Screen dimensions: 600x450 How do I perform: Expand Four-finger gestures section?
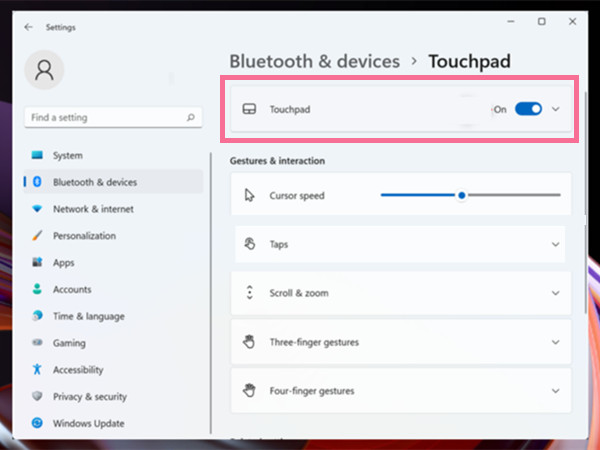click(556, 391)
